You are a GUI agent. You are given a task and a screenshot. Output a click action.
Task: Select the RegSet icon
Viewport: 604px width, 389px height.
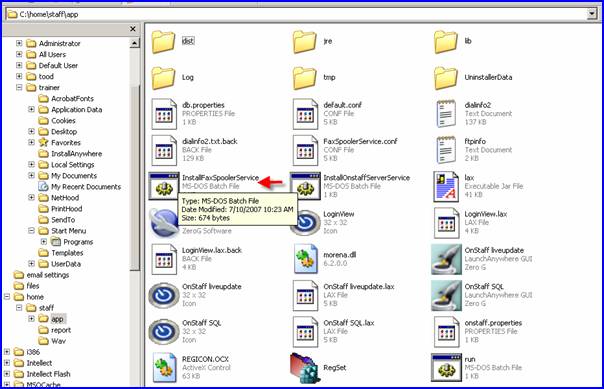305,368
